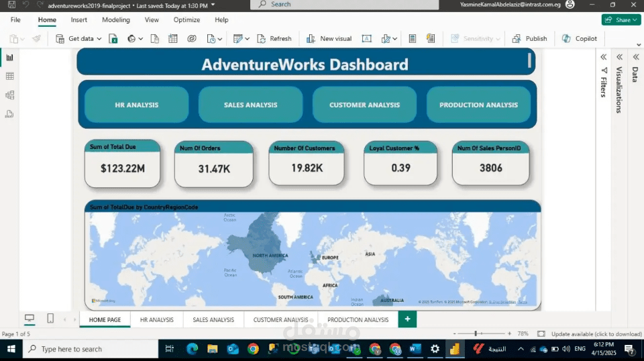Open the PRODUCTION ANALYSIS page tab
The image size is (644, 361).
358,319
